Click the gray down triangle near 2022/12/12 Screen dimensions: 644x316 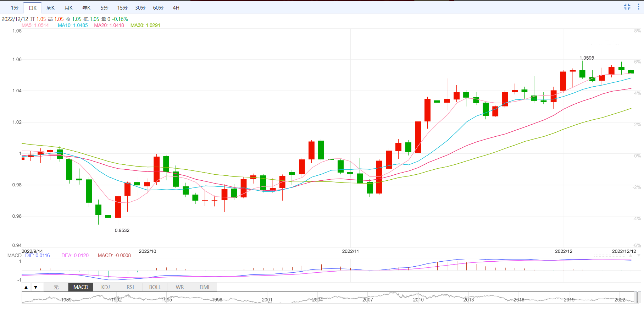click(x=639, y=255)
